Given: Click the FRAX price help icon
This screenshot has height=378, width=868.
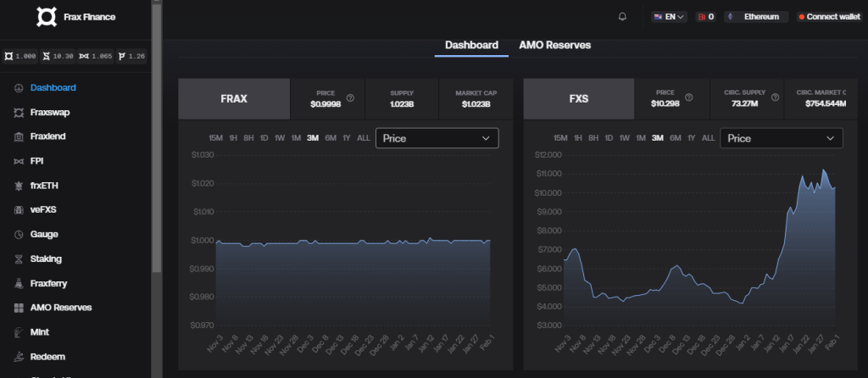Looking at the screenshot, I should (350, 98).
